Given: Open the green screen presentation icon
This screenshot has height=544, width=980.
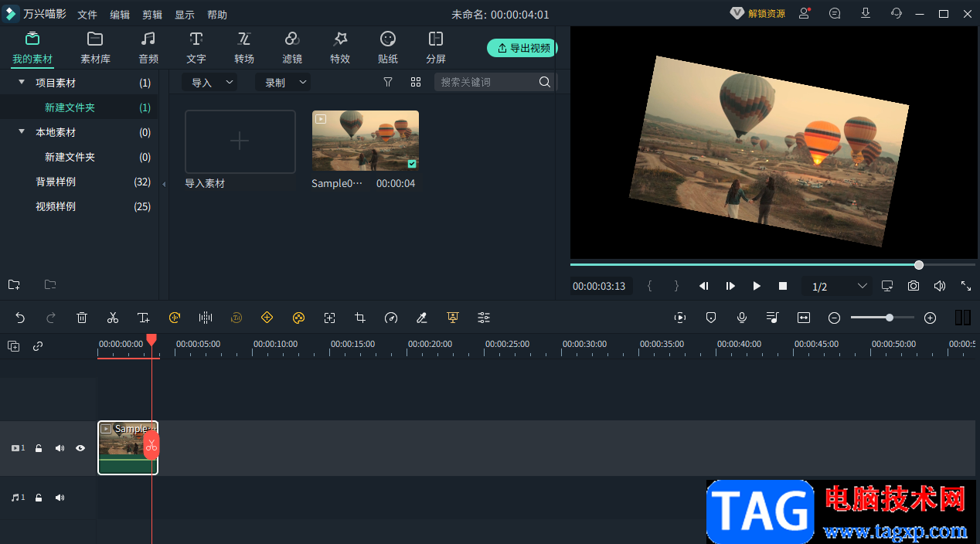Looking at the screenshot, I should tap(453, 318).
